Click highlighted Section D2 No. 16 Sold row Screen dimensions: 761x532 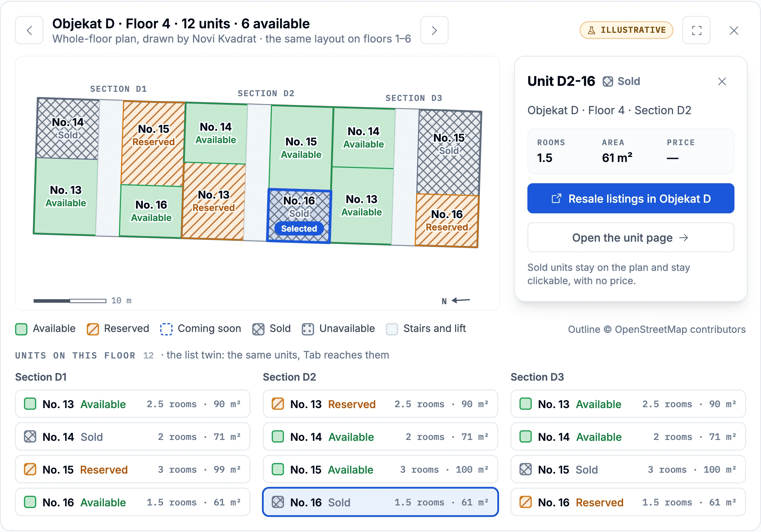(380, 502)
